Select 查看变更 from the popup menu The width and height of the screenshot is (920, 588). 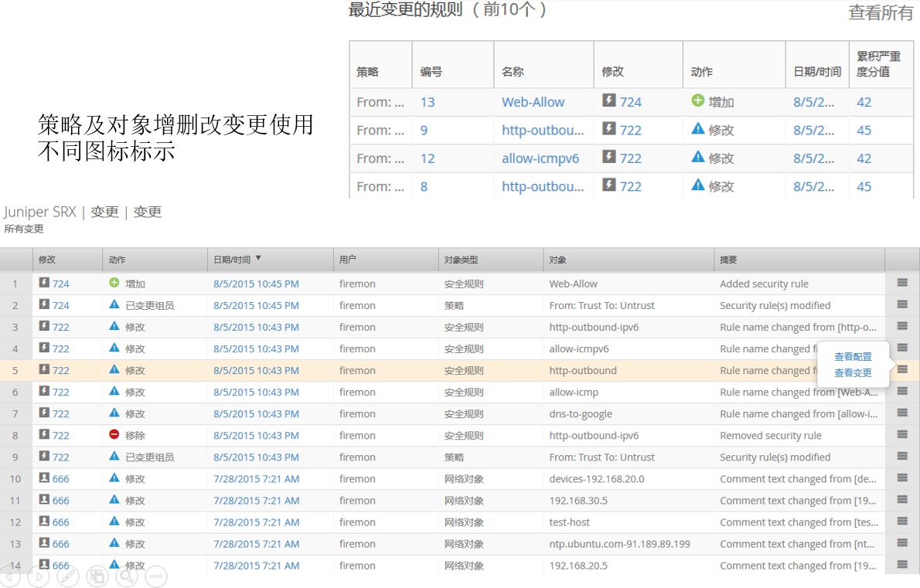coord(853,373)
